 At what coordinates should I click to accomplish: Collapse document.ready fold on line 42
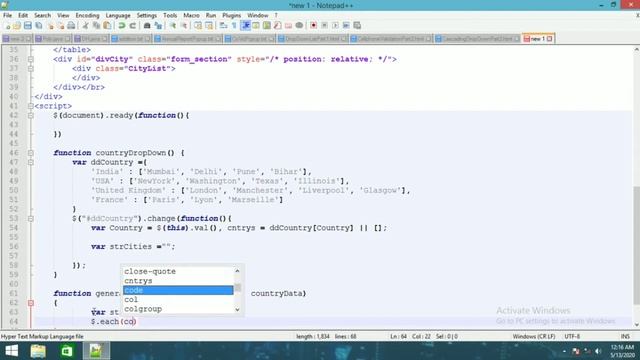click(31, 116)
